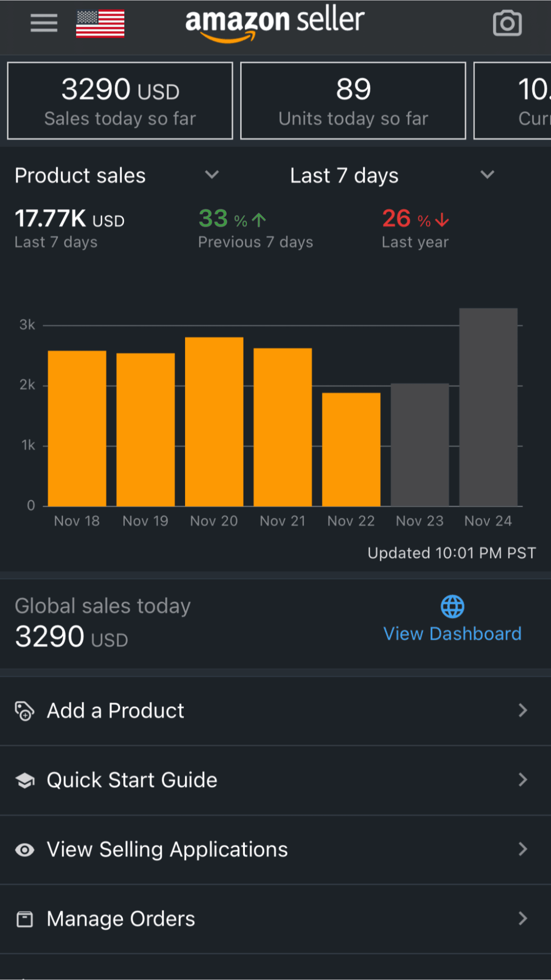Click the View Dashboard link
The width and height of the screenshot is (551, 980).
452,634
